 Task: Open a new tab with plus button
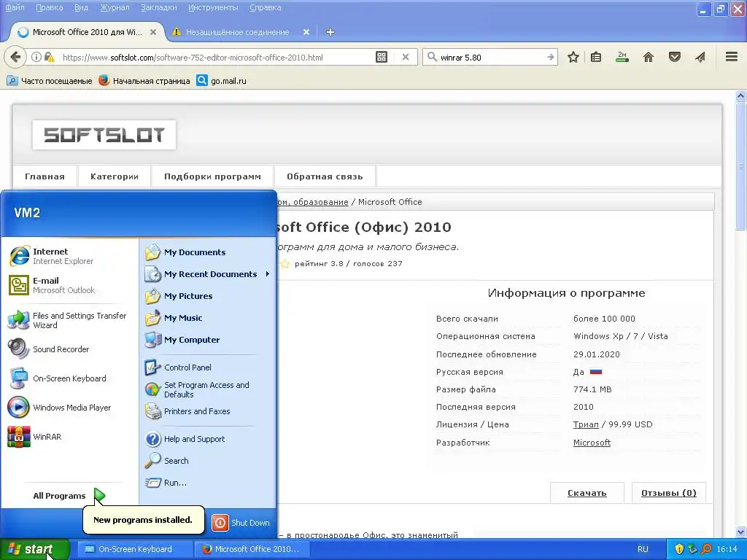tap(330, 32)
